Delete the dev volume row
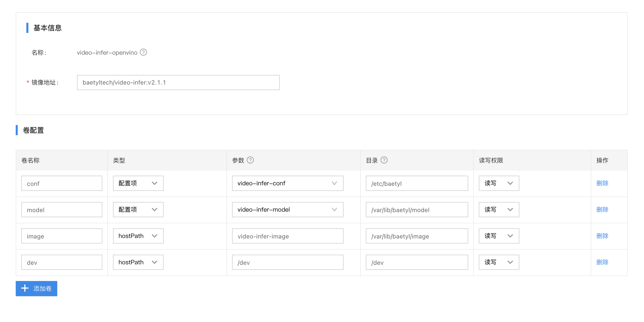Screen dimensions: 644x322 602,262
